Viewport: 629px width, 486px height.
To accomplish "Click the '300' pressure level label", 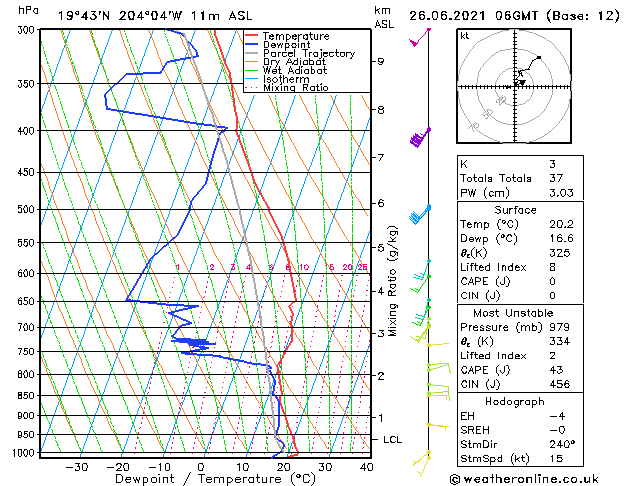I will click(28, 30).
